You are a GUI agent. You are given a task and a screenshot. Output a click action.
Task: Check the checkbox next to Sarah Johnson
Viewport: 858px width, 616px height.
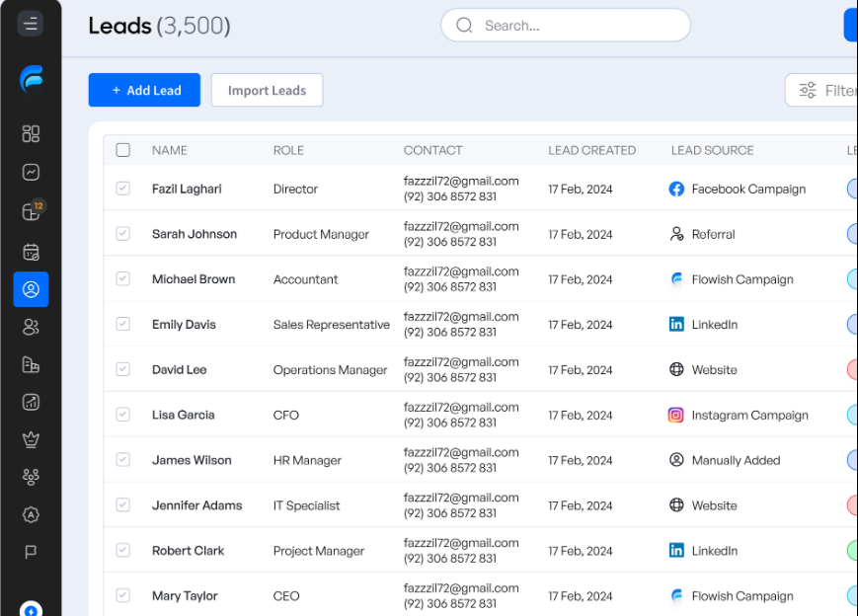click(x=123, y=234)
